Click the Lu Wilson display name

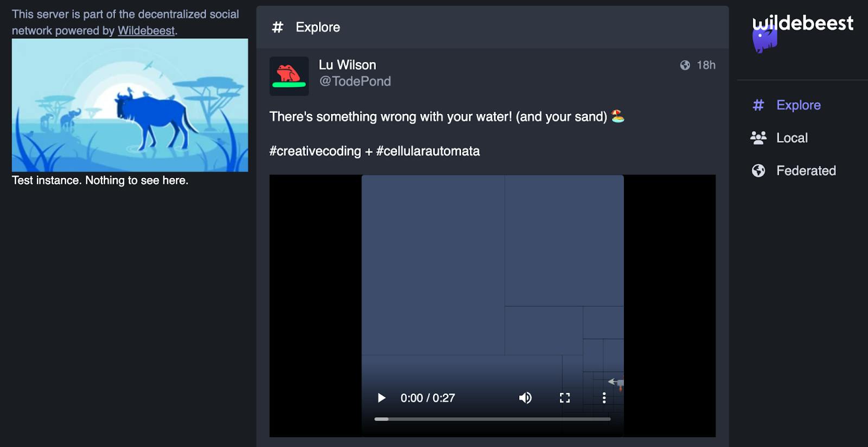pyautogui.click(x=347, y=65)
